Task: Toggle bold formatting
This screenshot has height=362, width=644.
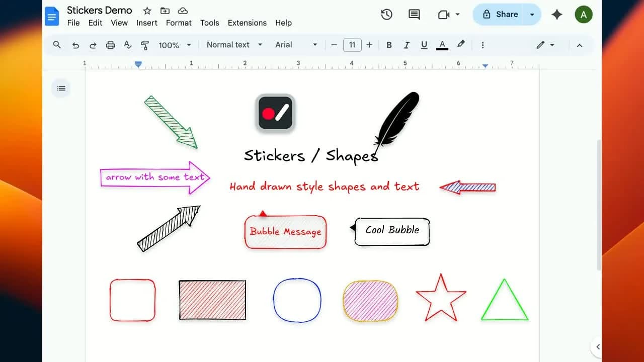Action: [389, 45]
